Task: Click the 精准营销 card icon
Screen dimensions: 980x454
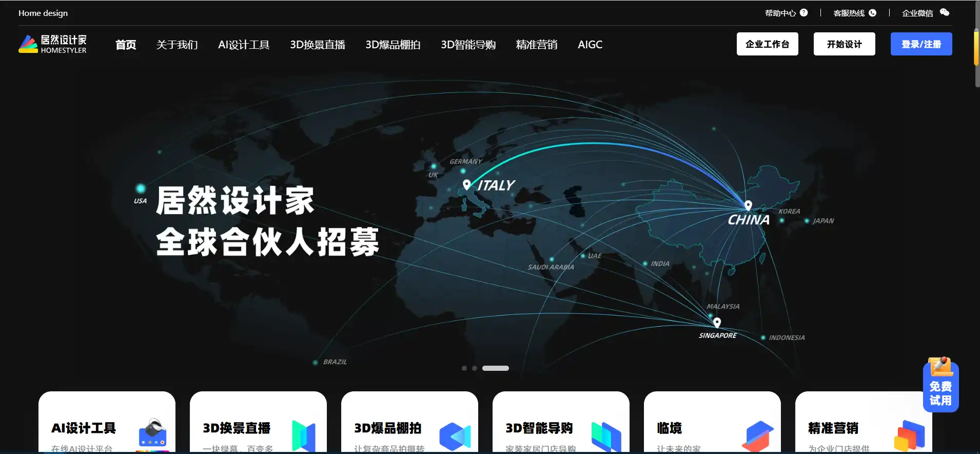Action: [x=909, y=436]
